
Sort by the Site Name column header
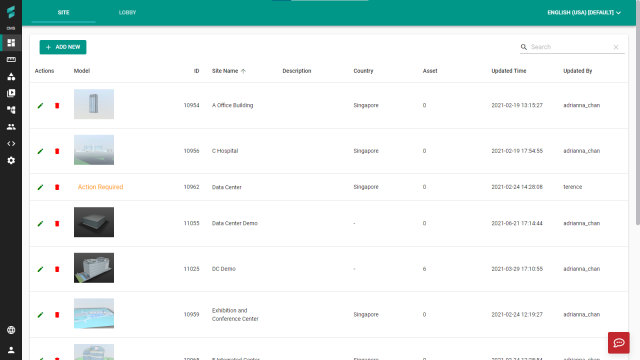coord(229,71)
